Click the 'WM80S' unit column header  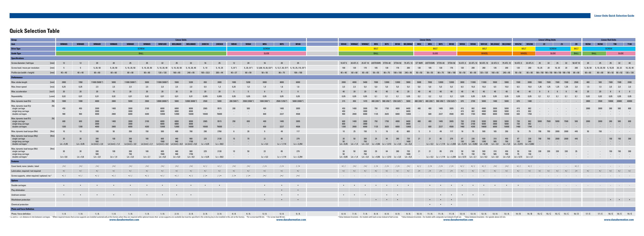(x=147, y=44)
